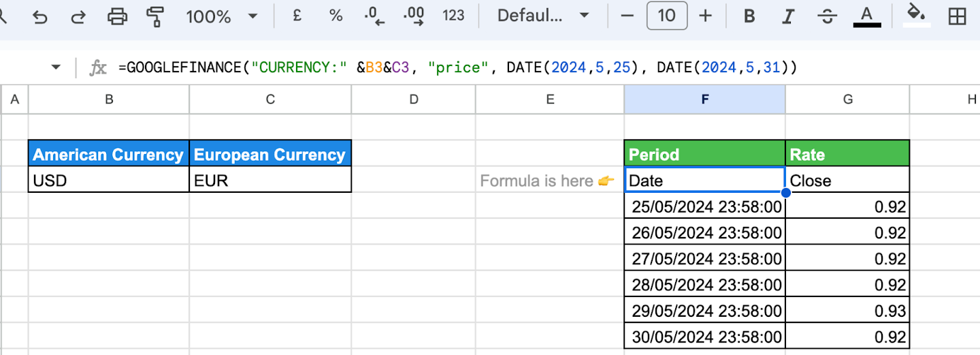Viewport: 980px width, 355px height.
Task: Decrease font size with minus button
Action: click(x=627, y=16)
